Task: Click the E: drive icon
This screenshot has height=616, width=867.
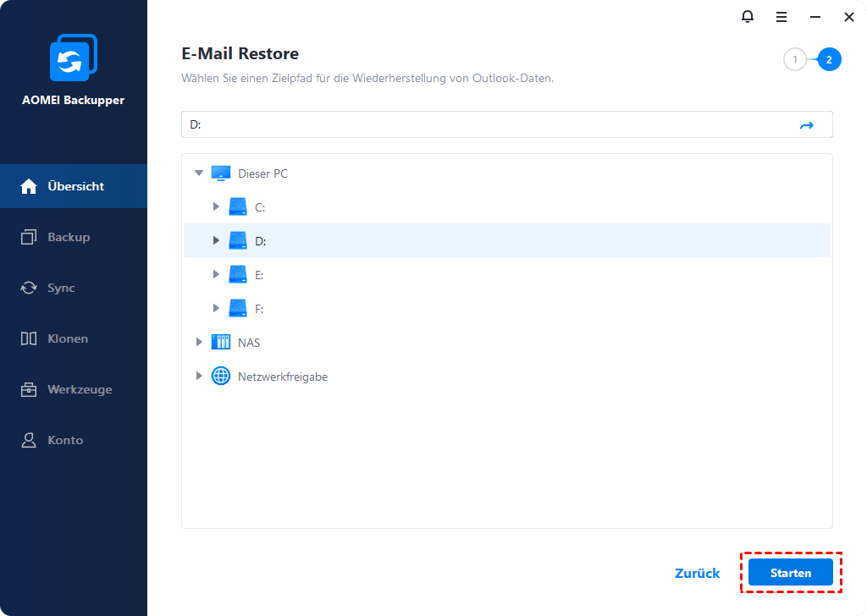Action: pos(238,274)
